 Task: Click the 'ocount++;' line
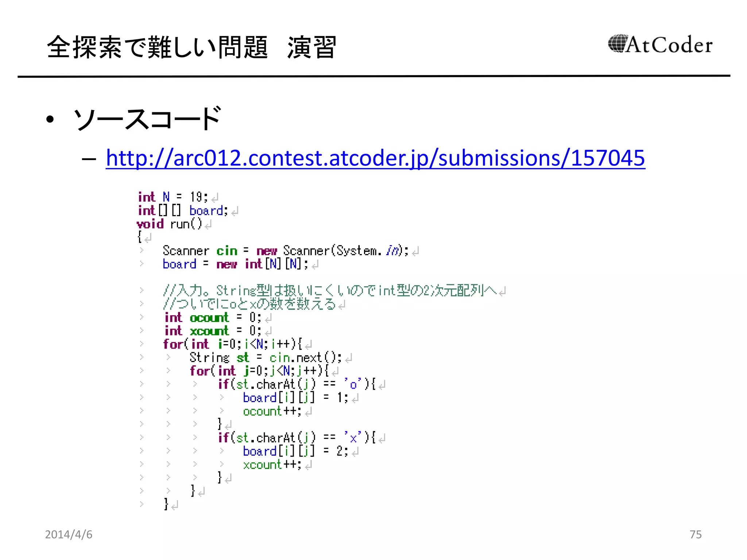coord(272,411)
